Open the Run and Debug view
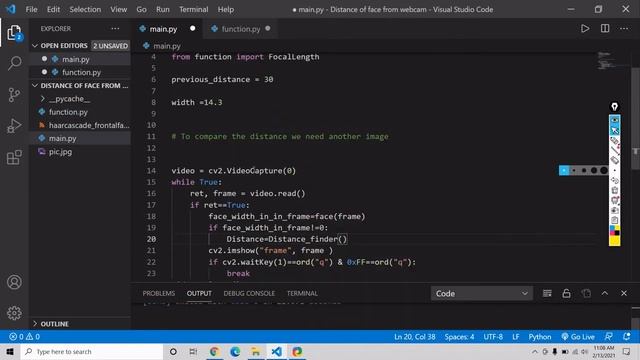The height and width of the screenshot is (360, 640). [x=14, y=126]
